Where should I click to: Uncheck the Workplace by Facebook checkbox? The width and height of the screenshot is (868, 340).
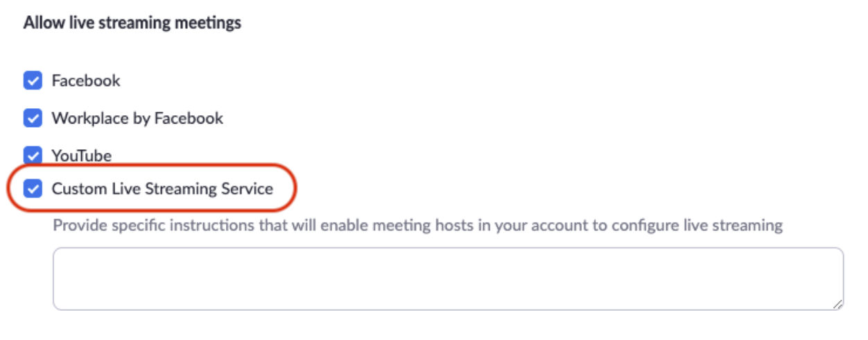pyautogui.click(x=33, y=119)
